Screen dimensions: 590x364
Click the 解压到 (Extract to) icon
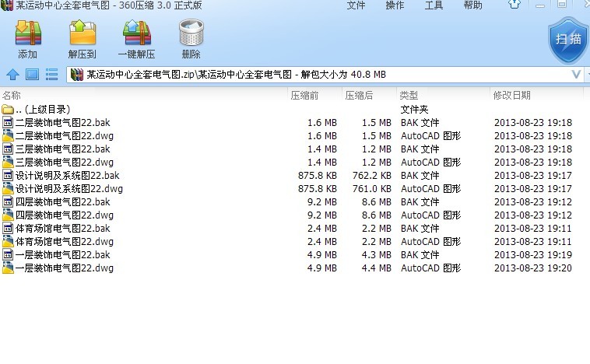coord(83,33)
